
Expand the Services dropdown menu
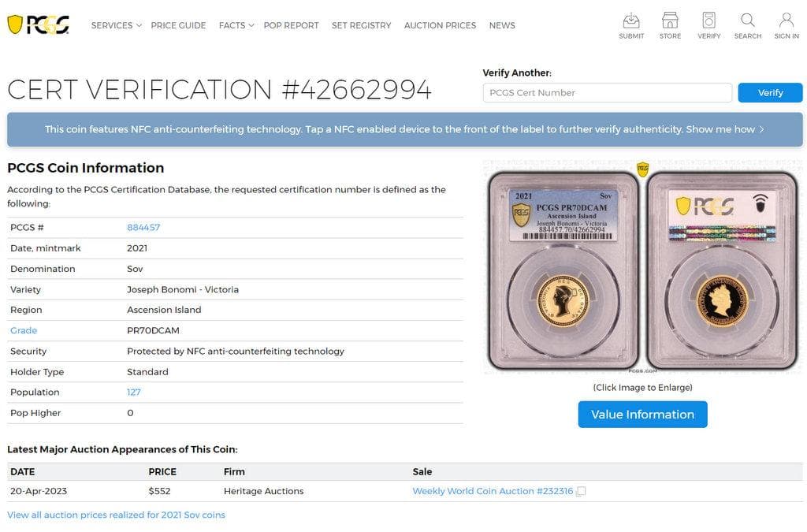(116, 25)
